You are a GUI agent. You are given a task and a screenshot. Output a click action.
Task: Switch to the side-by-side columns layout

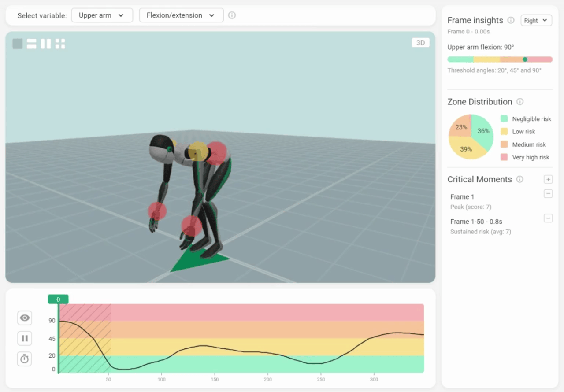tap(46, 44)
